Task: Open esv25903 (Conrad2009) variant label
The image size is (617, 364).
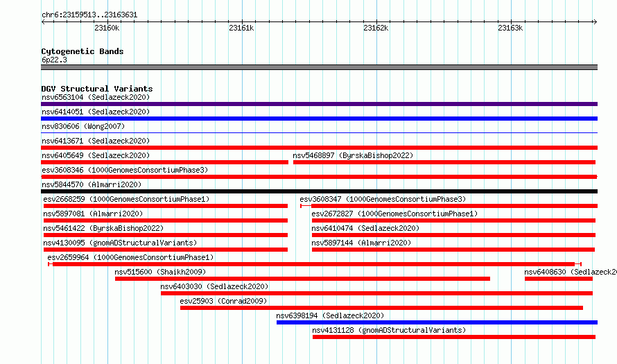Action: pos(223,301)
